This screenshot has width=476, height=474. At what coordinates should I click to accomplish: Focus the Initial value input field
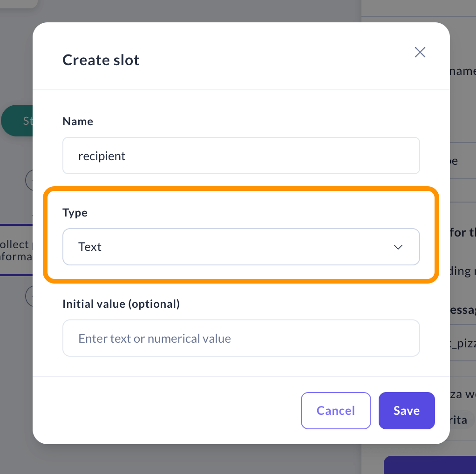pos(241,338)
